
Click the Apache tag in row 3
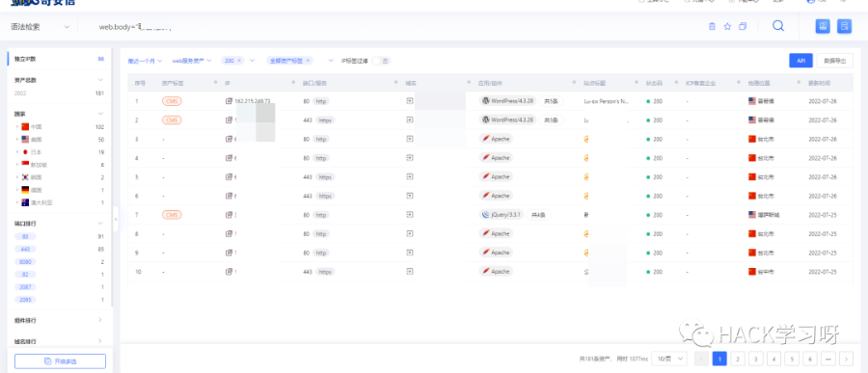click(496, 139)
